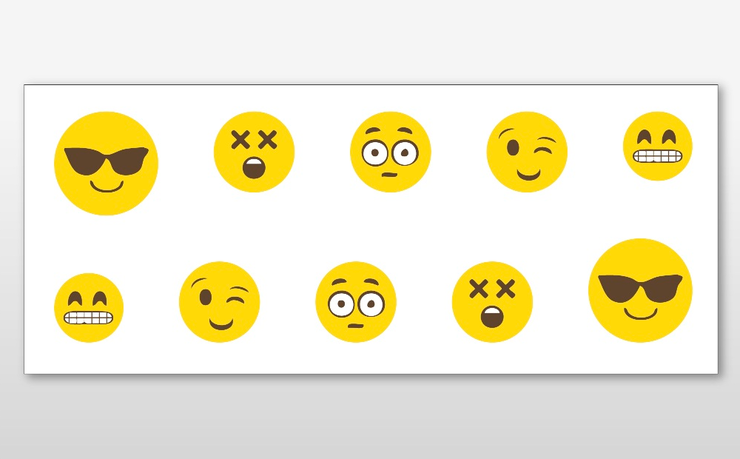Click the open round eye of the top-row winking emoji
740x459 pixels.
(x=513, y=148)
